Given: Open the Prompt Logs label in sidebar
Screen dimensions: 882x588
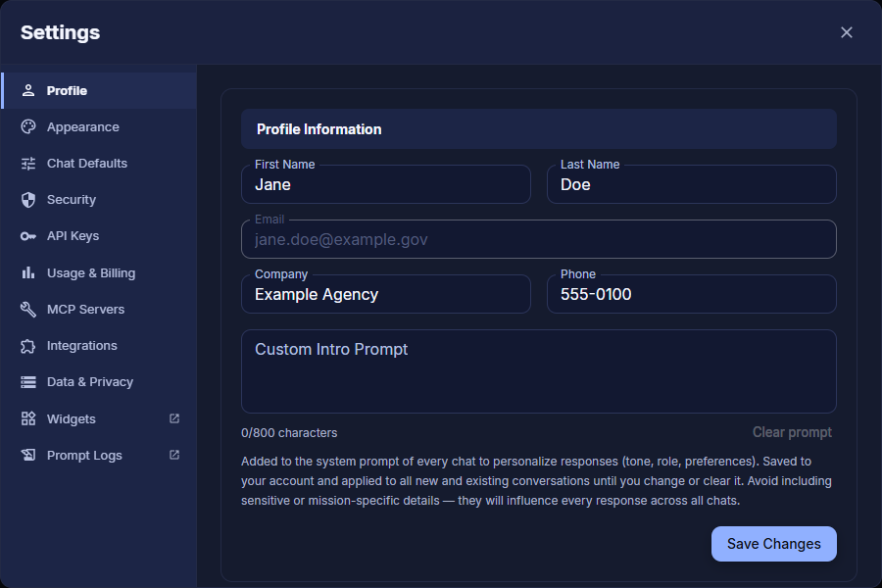Looking at the screenshot, I should [x=84, y=455].
